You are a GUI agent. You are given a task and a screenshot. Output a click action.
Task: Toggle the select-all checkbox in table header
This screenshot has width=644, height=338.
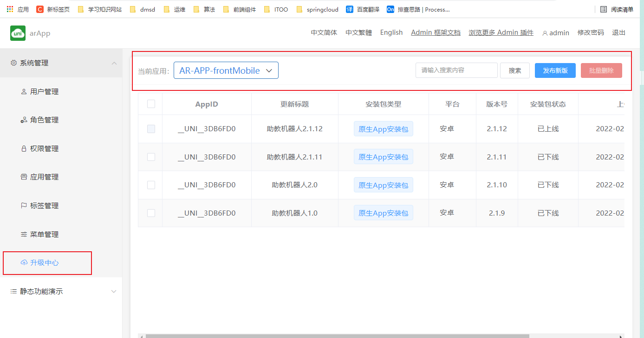(x=151, y=104)
